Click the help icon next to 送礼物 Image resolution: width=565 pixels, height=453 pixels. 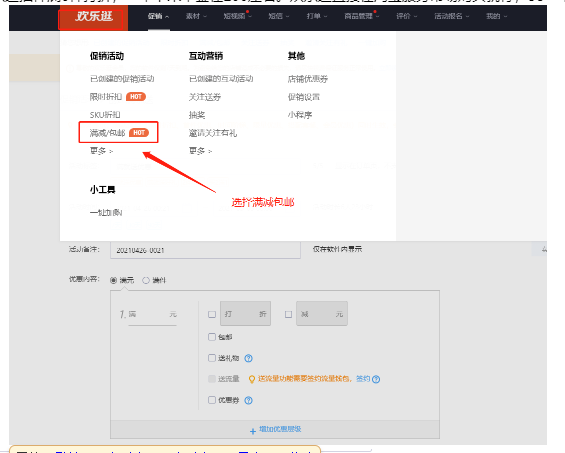(249, 358)
